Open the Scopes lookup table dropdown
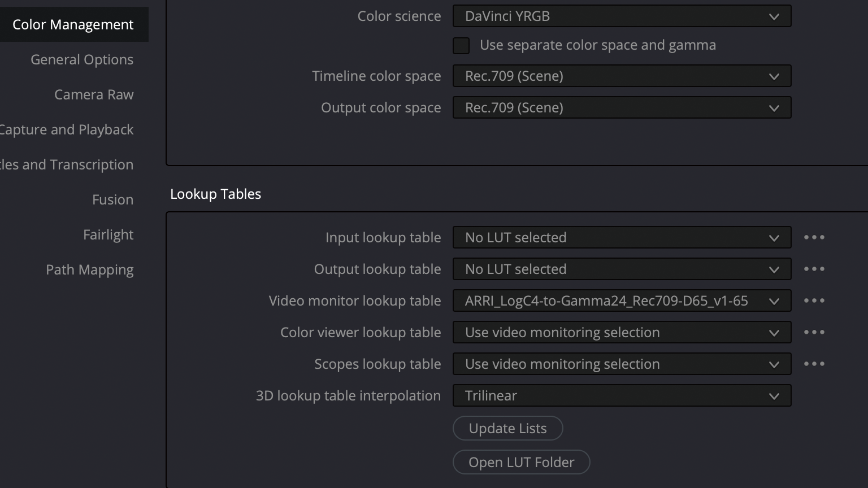 (x=622, y=364)
